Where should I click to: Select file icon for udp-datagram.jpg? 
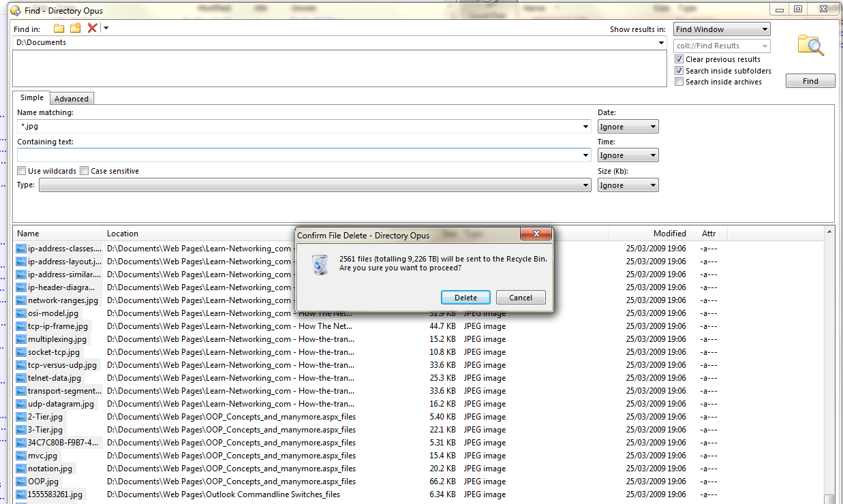point(21,404)
